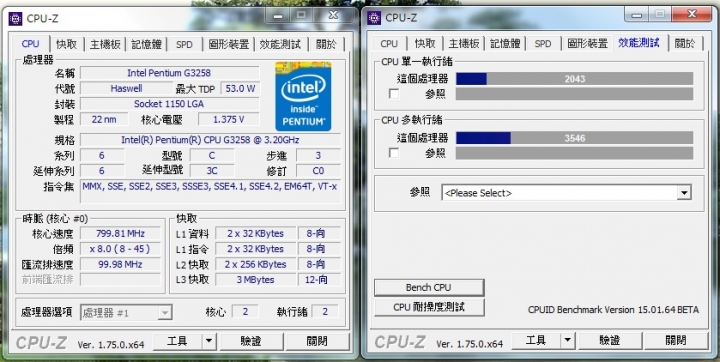
Task: Enable 參照 checkbox under CPU 單一執行緒
Action: coord(394,94)
